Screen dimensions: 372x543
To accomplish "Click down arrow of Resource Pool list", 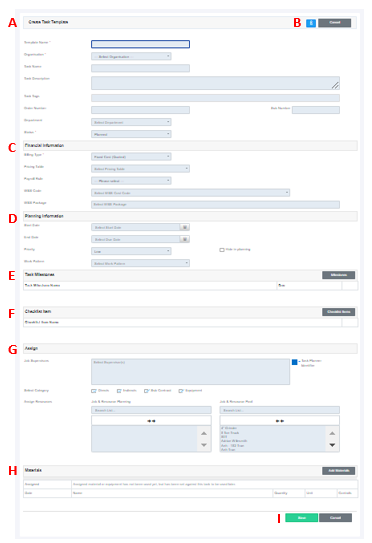I will click(x=332, y=445).
